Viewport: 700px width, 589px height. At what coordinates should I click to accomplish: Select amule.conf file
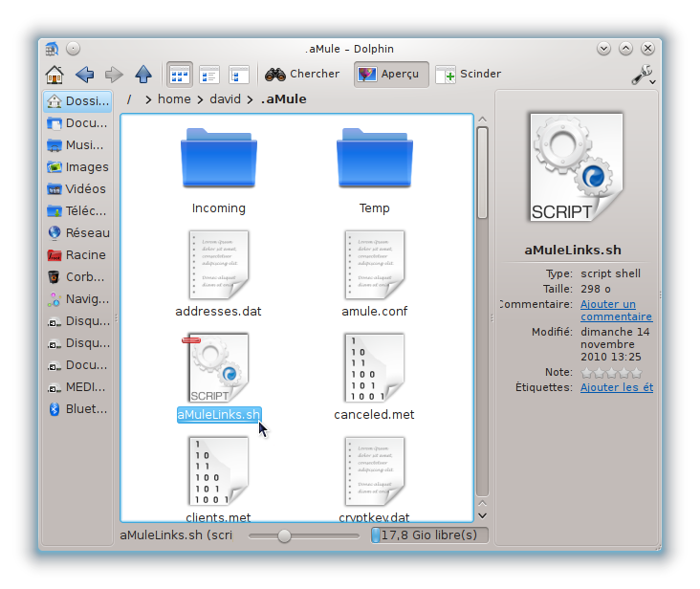pyautogui.click(x=375, y=274)
